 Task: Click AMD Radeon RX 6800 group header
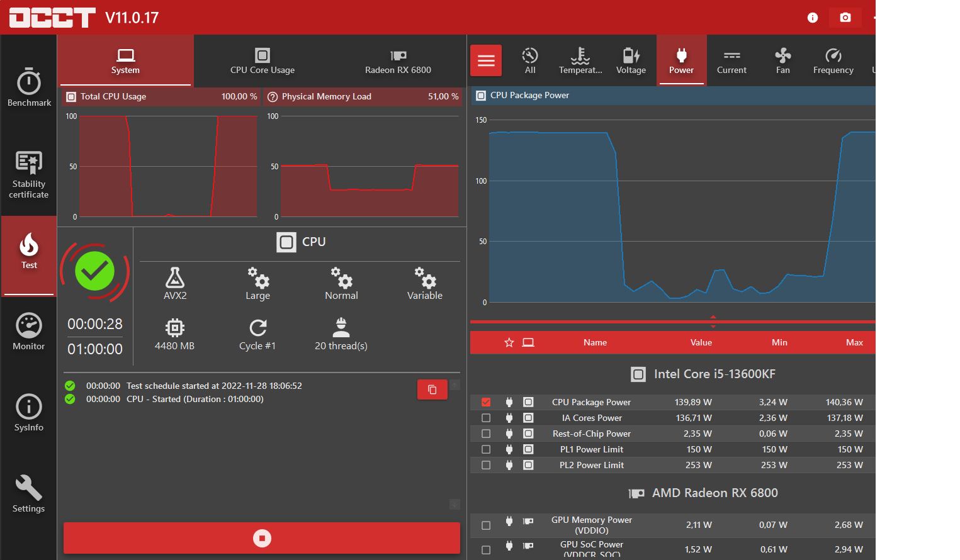[x=703, y=493]
